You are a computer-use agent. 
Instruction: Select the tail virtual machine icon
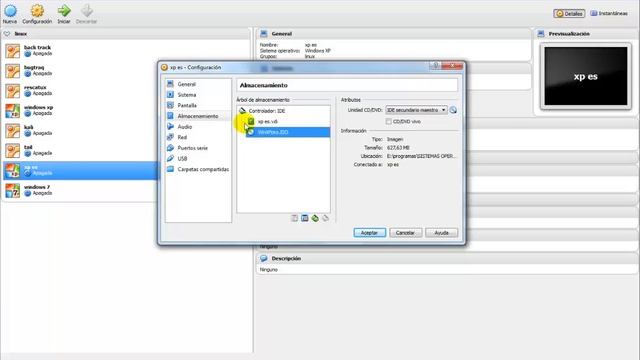coord(12,151)
